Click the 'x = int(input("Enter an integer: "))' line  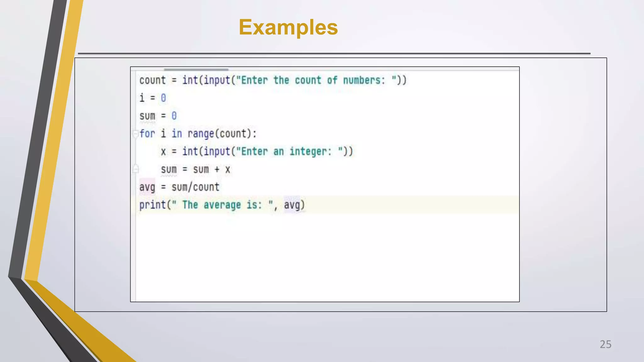[257, 151]
